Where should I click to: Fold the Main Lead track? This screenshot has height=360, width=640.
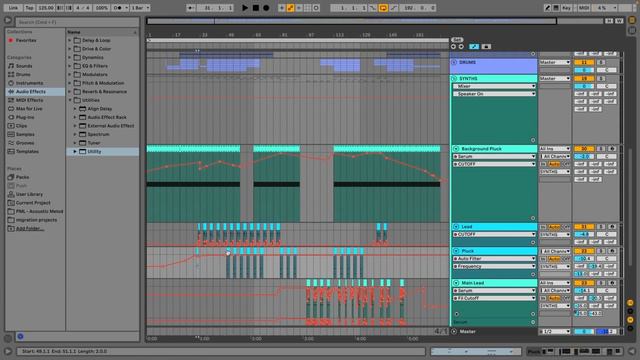coord(456,282)
